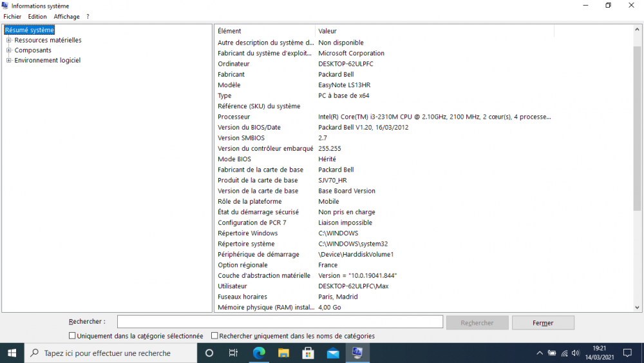Image resolution: width=644 pixels, height=363 pixels.
Task: Open the notification center icon
Action: point(627,353)
